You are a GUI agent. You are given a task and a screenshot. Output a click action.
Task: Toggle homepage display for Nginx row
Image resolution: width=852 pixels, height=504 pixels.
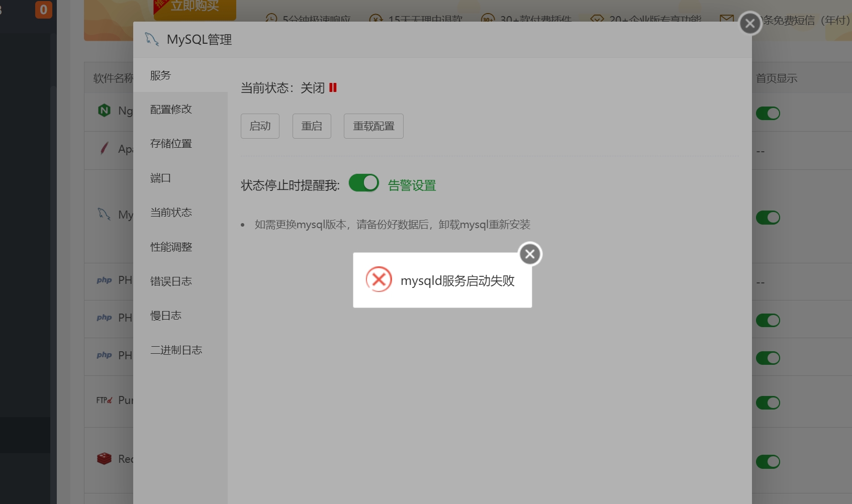768,114
